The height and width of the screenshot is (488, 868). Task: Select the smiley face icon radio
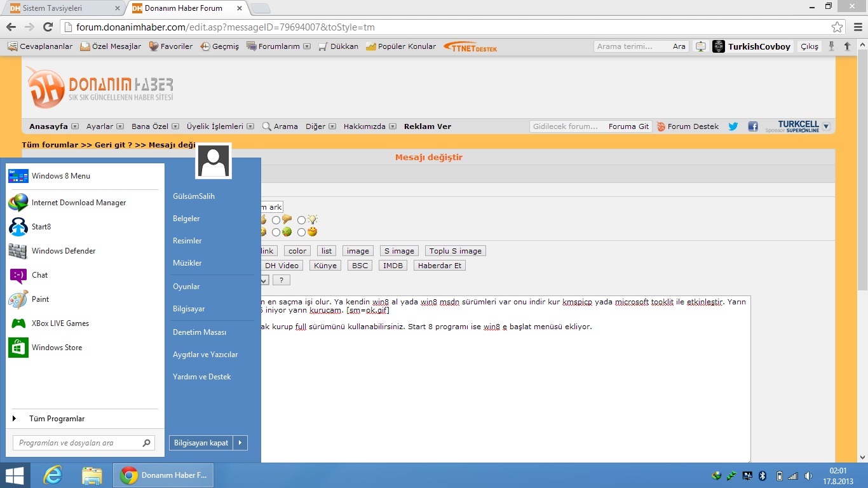tap(301, 233)
